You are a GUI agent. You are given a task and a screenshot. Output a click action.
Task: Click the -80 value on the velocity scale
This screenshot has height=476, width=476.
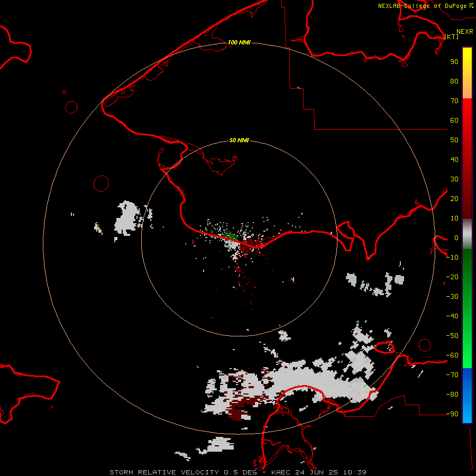tap(452, 395)
